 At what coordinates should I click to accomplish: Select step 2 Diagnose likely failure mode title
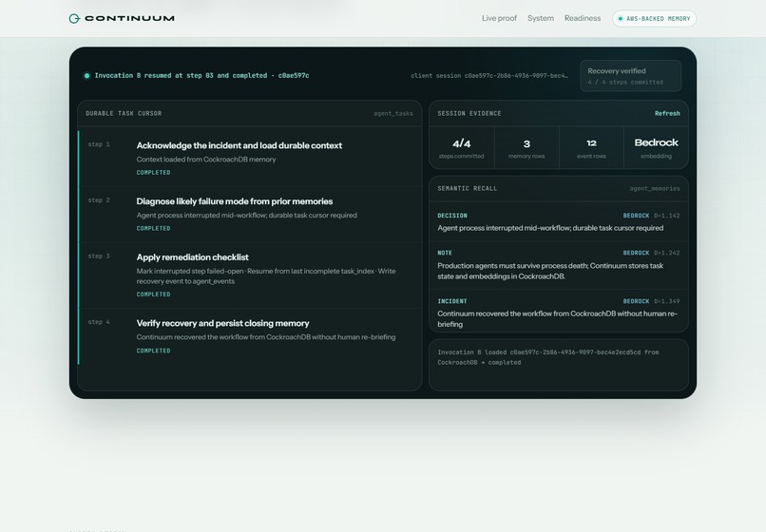point(235,201)
